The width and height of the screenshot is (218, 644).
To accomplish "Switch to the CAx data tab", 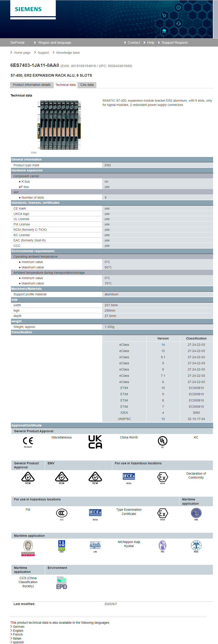I will 87,85.
